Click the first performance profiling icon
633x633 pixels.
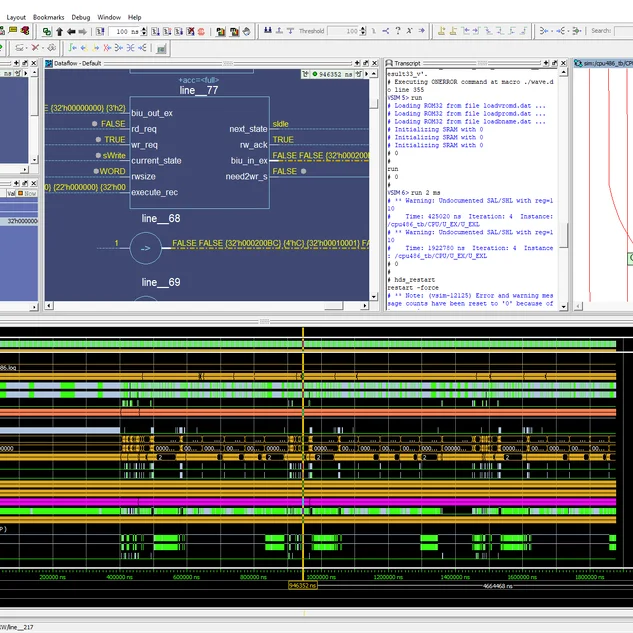point(220,31)
